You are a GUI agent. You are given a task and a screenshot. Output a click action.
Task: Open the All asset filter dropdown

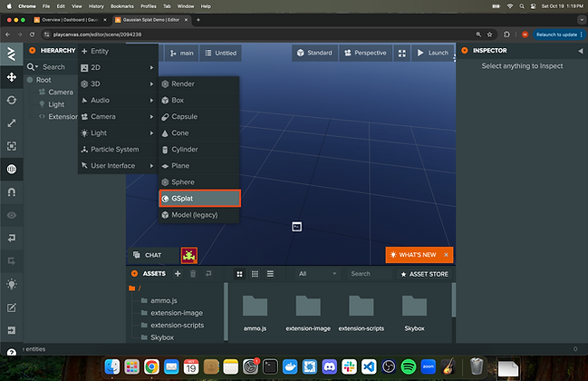pyautogui.click(x=316, y=273)
